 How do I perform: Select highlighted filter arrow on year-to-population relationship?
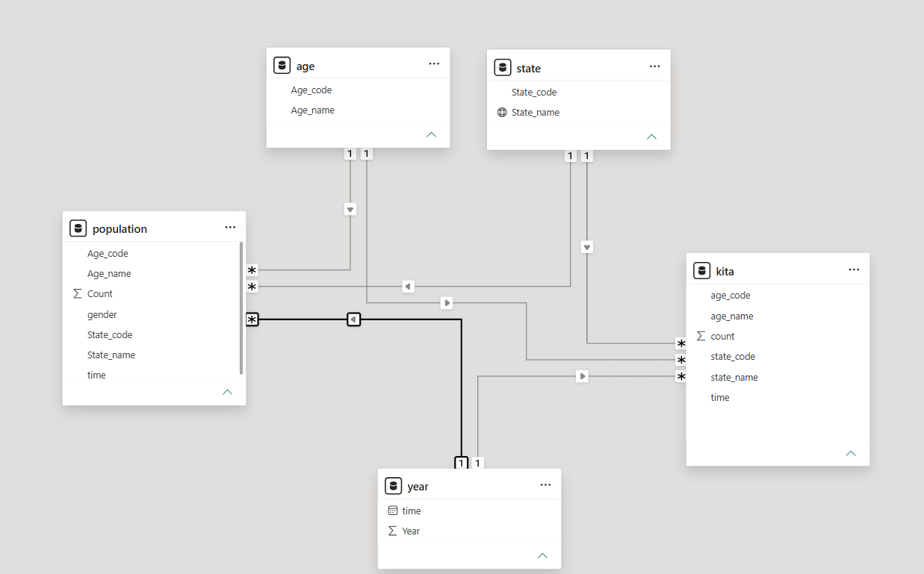tap(354, 319)
